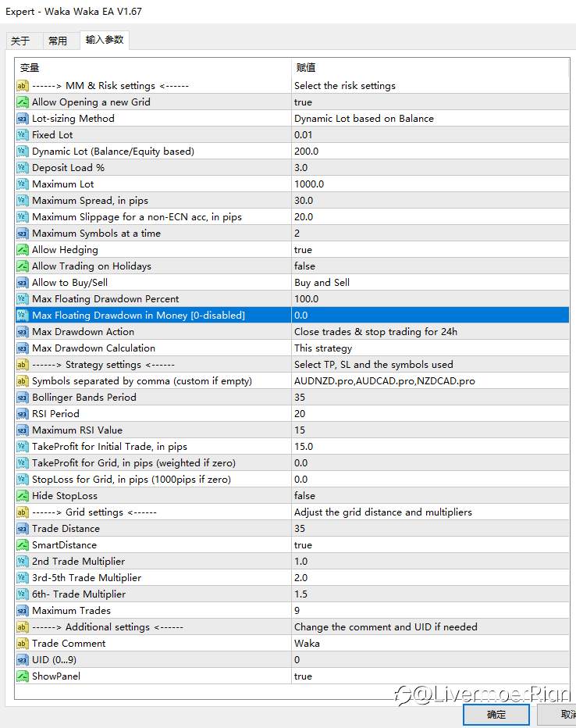Click the 确定 button
576x728 pixels.
click(x=496, y=714)
